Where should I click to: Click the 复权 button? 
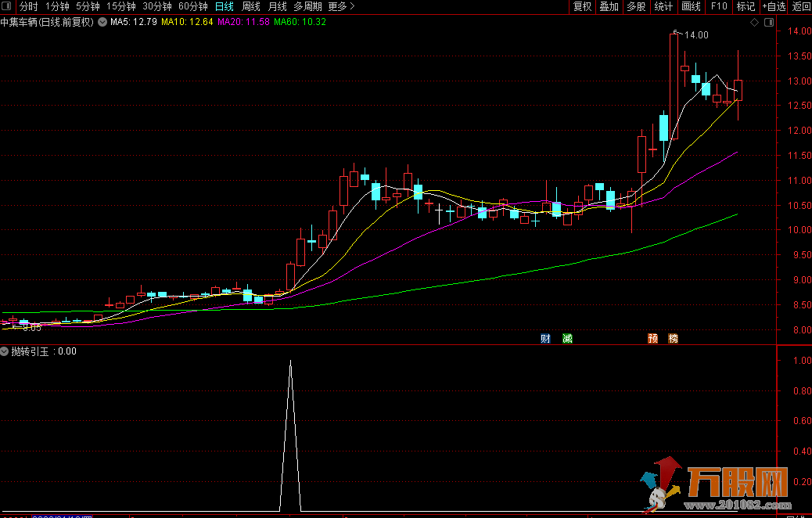coord(583,6)
